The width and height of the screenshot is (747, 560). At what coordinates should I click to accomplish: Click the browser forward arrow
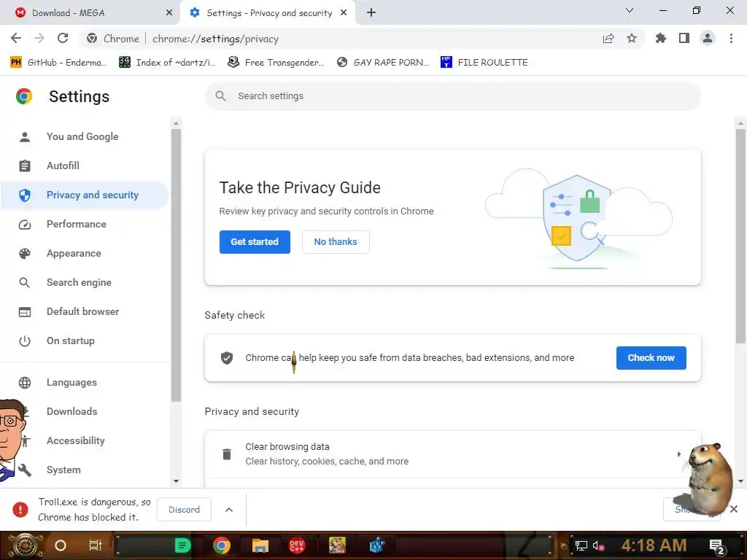[x=39, y=39]
